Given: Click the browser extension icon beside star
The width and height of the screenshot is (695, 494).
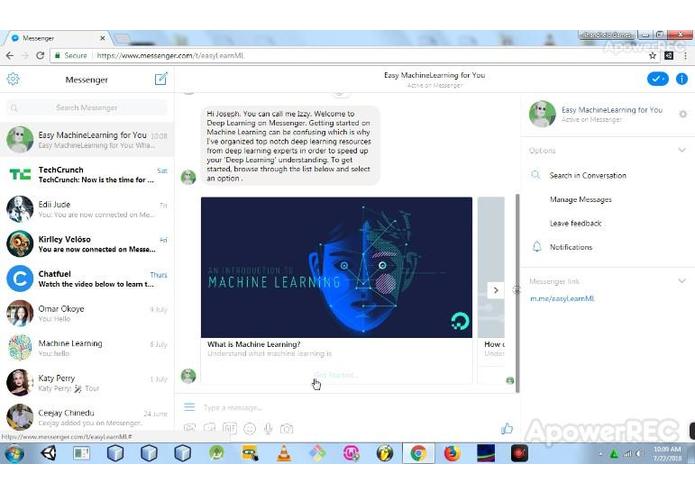Looking at the screenshot, I should click(x=669, y=55).
